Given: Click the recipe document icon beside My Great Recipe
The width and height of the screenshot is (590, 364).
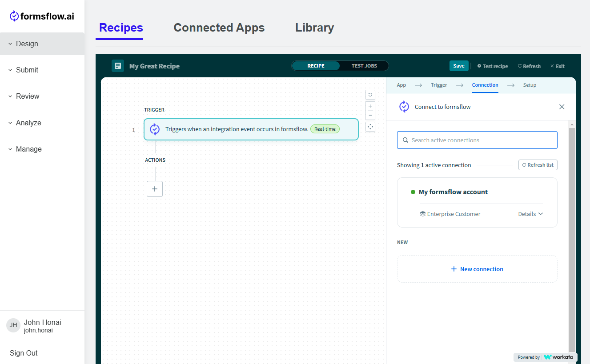Looking at the screenshot, I should click(118, 66).
